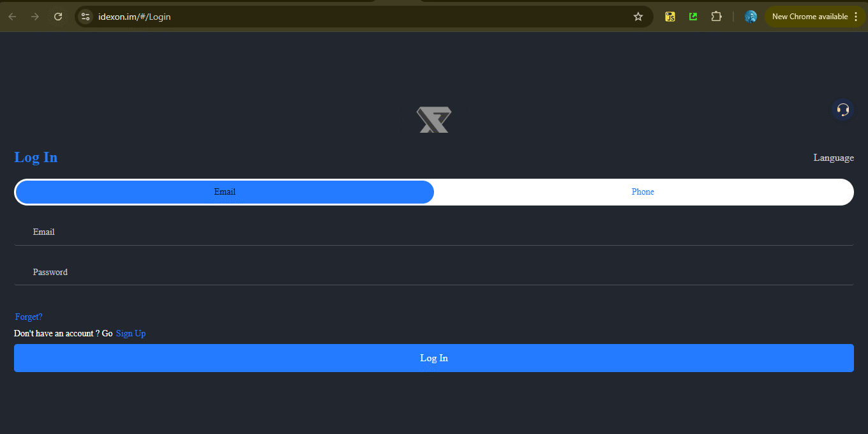Click the blue Log In button
The height and width of the screenshot is (434, 868).
434,358
